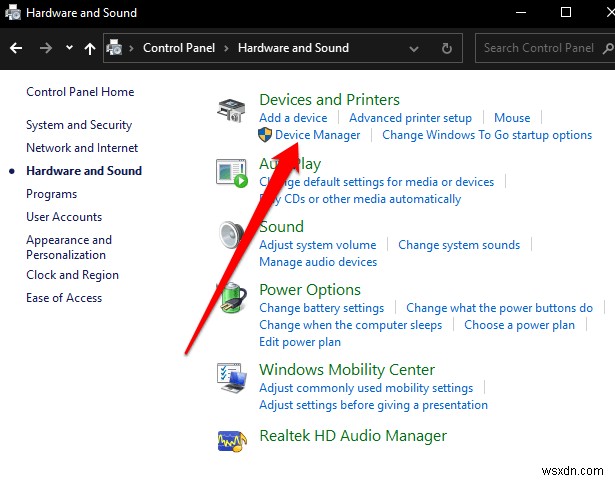615x481 pixels.
Task: Click Add a device
Action: click(293, 118)
